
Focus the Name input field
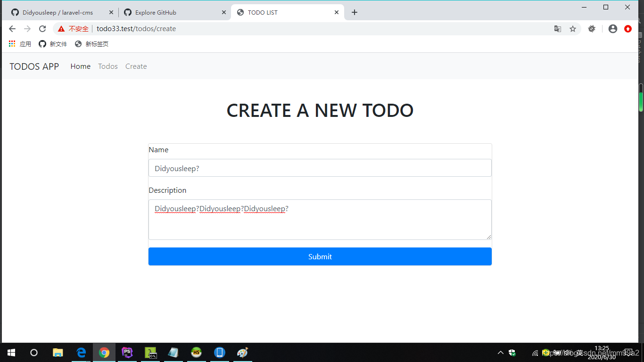(320, 168)
